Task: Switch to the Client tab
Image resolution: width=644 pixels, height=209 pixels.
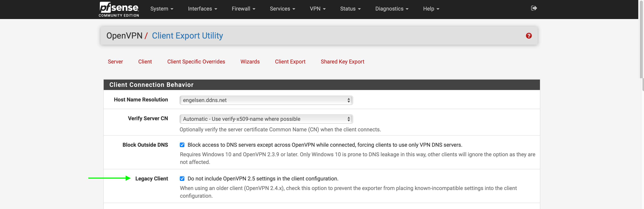Action: point(145,62)
